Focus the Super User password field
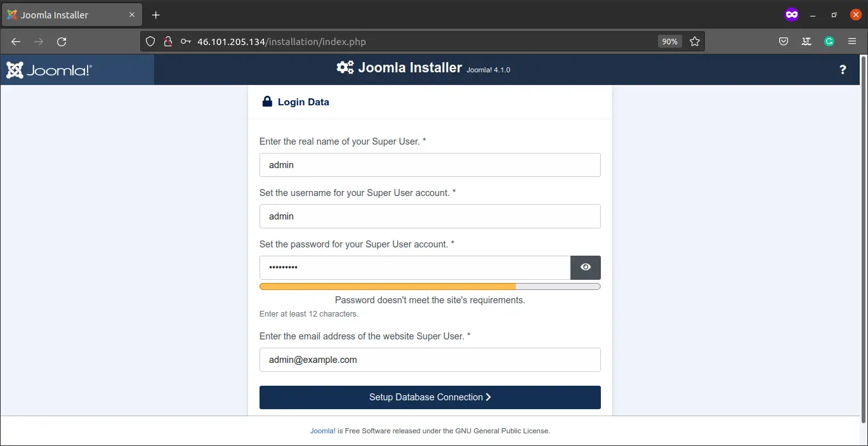Image resolution: width=868 pixels, height=446 pixels. point(415,268)
